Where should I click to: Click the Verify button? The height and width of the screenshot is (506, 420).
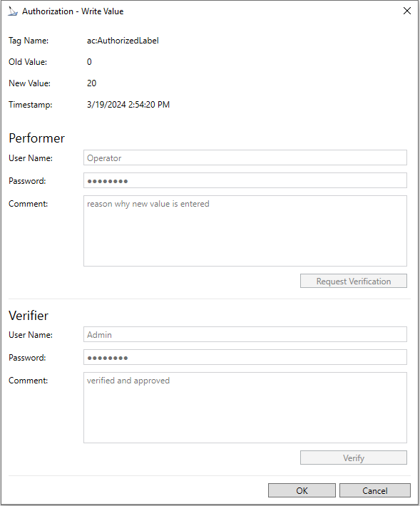[354, 458]
